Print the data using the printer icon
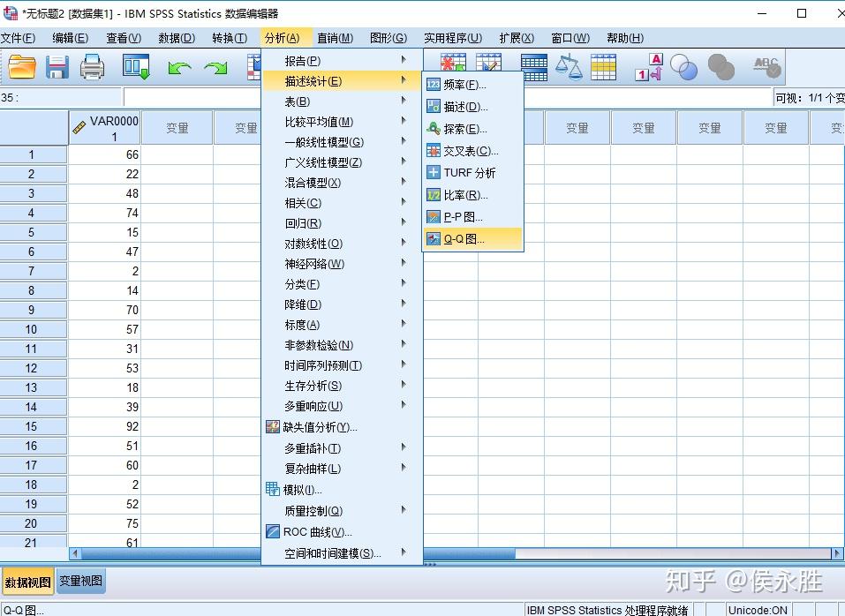Image resolution: width=845 pixels, height=616 pixels. [x=91, y=67]
